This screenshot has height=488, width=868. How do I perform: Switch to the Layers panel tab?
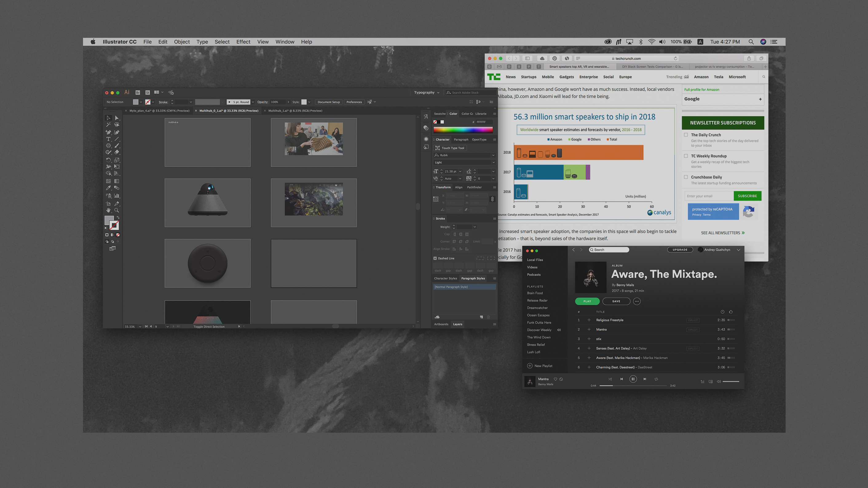click(x=457, y=324)
